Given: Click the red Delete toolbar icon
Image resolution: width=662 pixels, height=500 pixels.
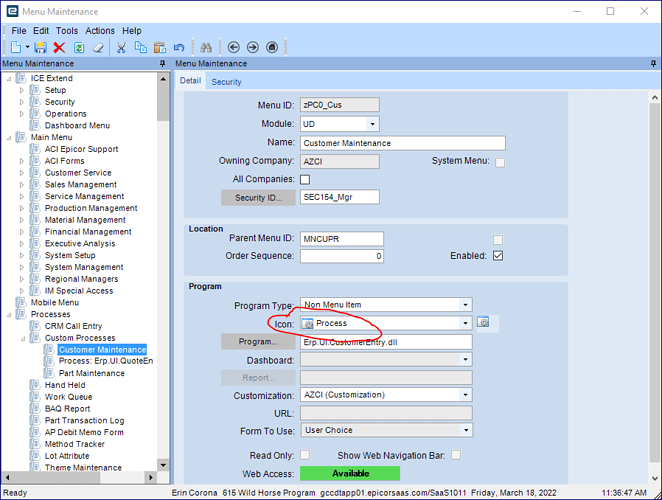Looking at the screenshot, I should click(59, 47).
